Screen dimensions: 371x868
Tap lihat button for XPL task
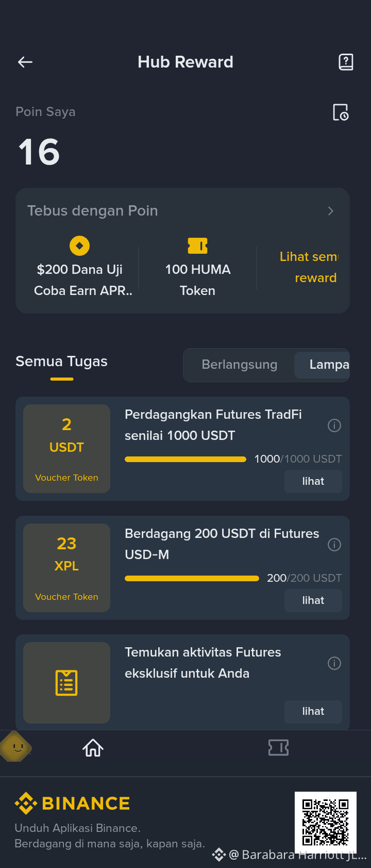313,600
